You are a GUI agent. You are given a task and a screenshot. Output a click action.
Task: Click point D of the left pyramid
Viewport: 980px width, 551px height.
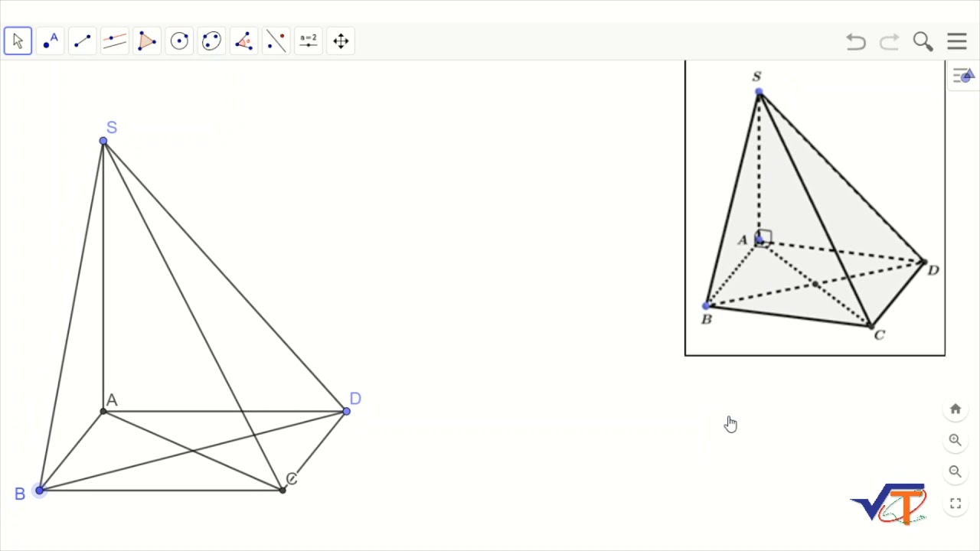pyautogui.click(x=347, y=412)
